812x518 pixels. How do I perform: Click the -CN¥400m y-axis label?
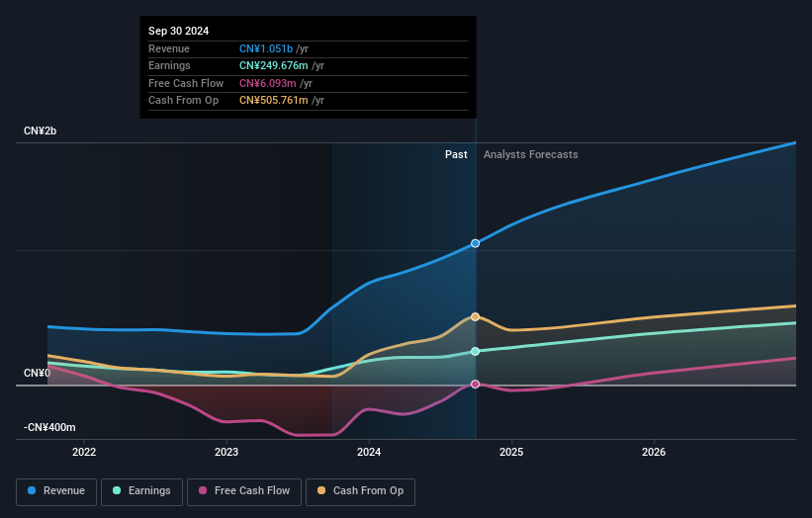tap(49, 427)
